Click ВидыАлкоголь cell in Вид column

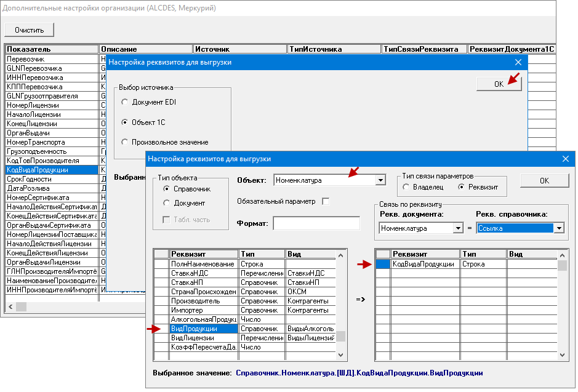(310, 328)
